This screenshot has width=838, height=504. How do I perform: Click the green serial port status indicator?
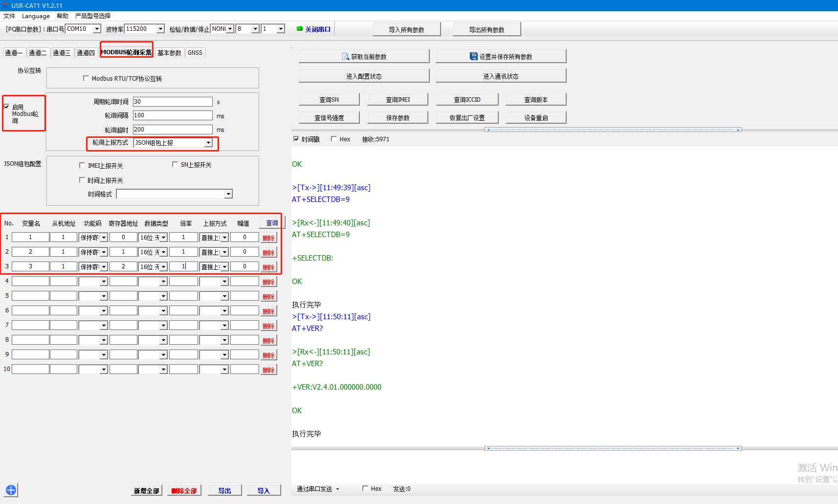[x=300, y=29]
